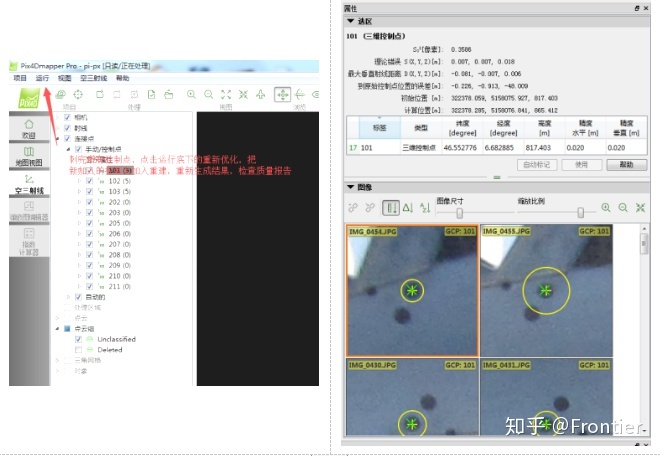Viewport: 660px width, 456px height.
Task: Click the 标签 column header
Action: pyautogui.click(x=380, y=128)
